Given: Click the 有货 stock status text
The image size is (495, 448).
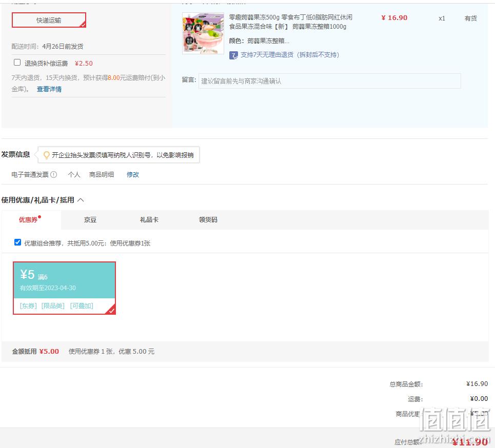Looking at the screenshot, I should [471, 18].
